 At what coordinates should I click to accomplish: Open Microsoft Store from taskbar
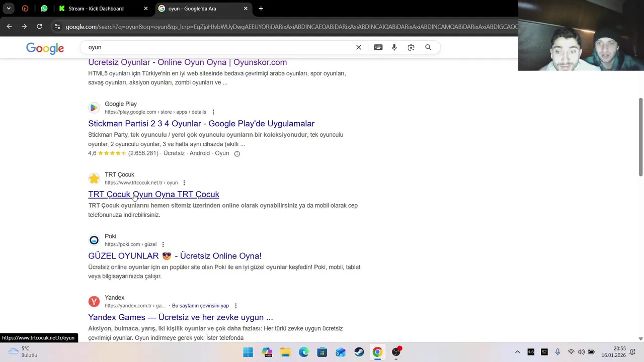[x=322, y=352]
